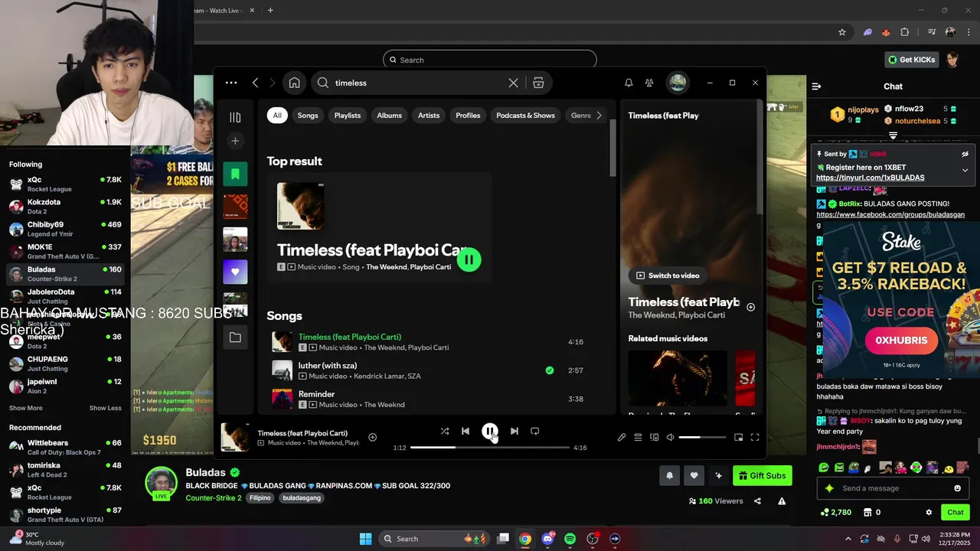Open Kick chat settings gear
This screenshot has height=551, width=980.
coord(929,512)
